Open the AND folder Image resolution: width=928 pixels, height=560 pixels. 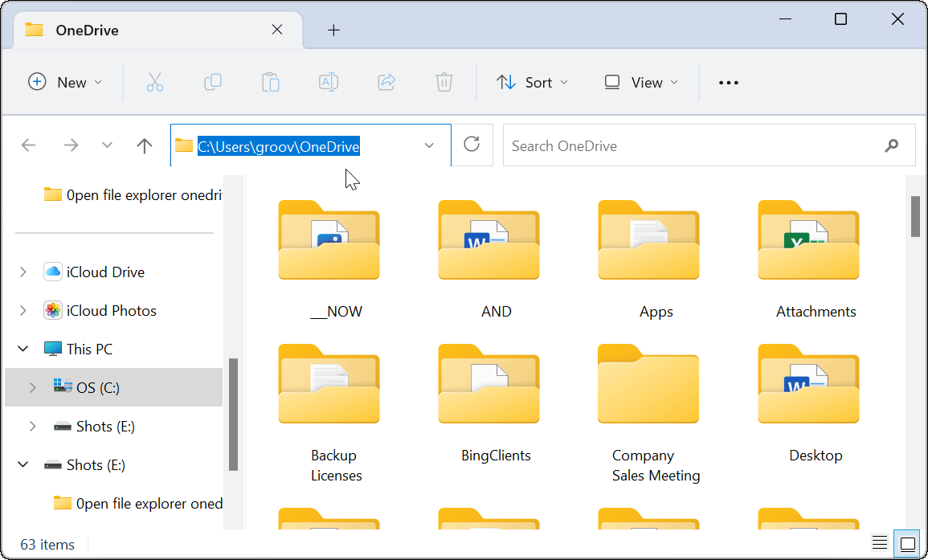tap(489, 260)
